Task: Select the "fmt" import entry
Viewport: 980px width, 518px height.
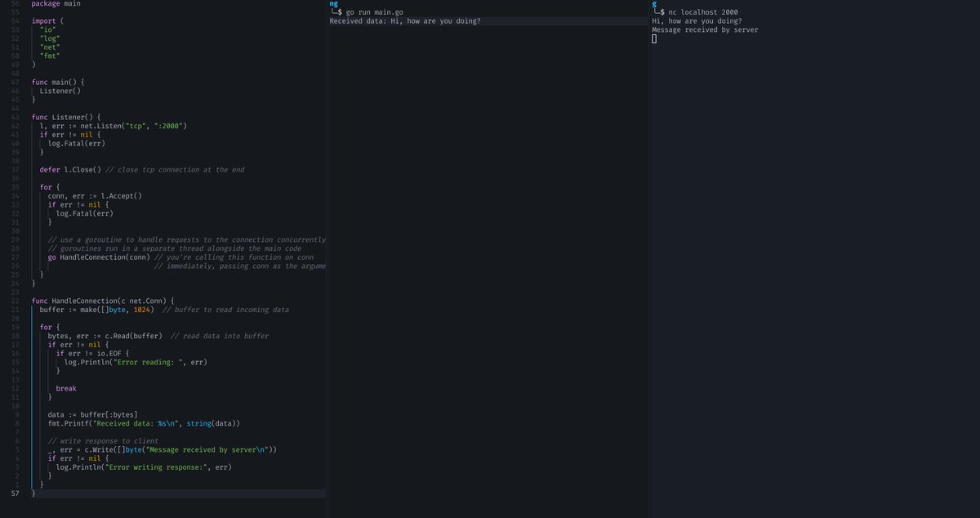Action: (x=50, y=56)
